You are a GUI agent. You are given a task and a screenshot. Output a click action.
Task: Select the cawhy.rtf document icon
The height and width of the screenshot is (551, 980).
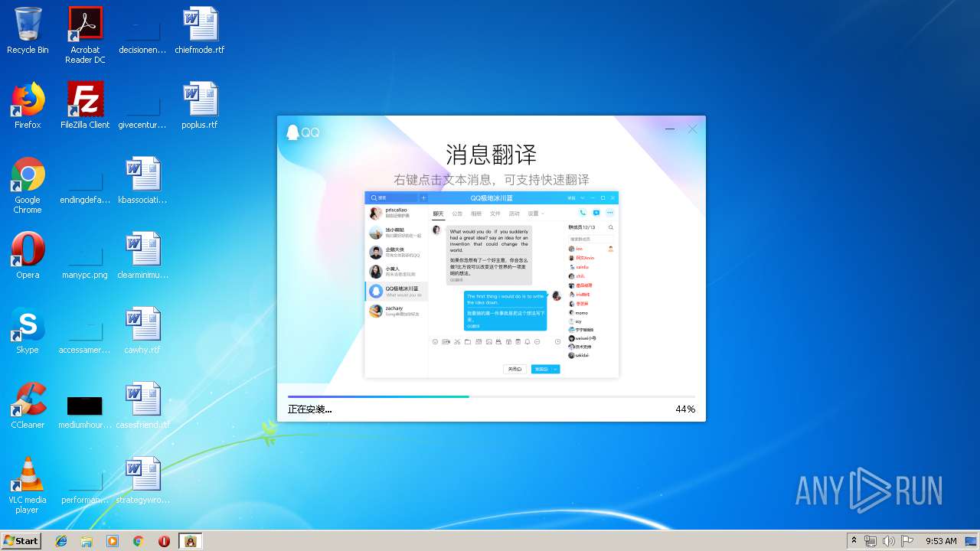click(x=142, y=331)
